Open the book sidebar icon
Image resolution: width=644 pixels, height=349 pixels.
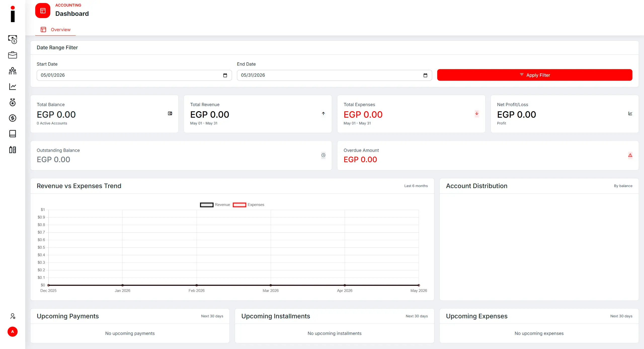click(x=13, y=134)
